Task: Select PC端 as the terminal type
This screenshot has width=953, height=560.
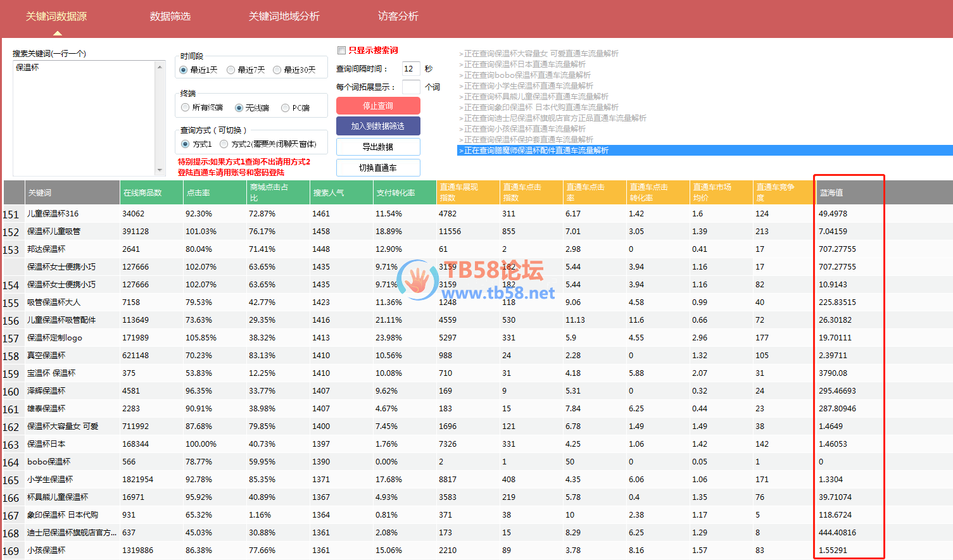Action: coord(286,108)
